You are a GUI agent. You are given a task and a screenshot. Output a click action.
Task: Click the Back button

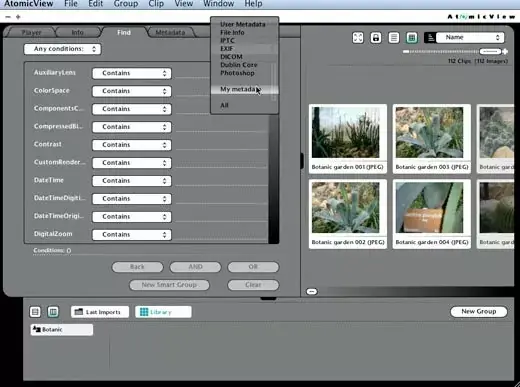(x=137, y=267)
